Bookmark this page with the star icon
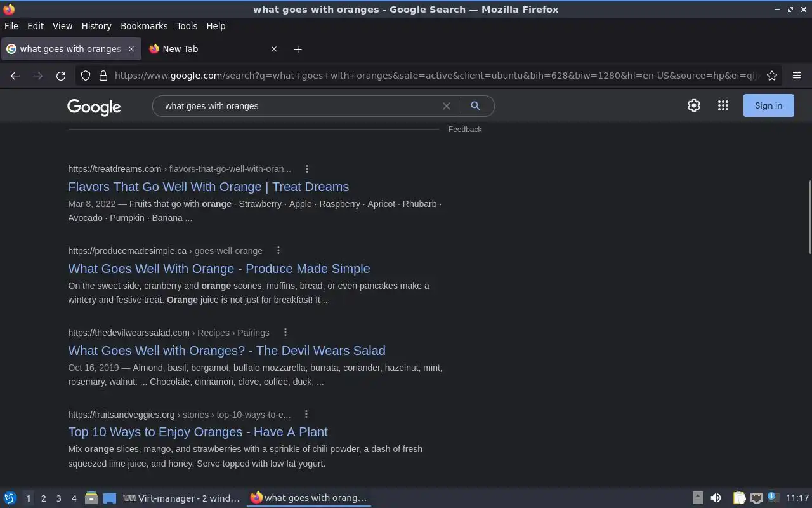The image size is (812, 508). [x=772, y=76]
